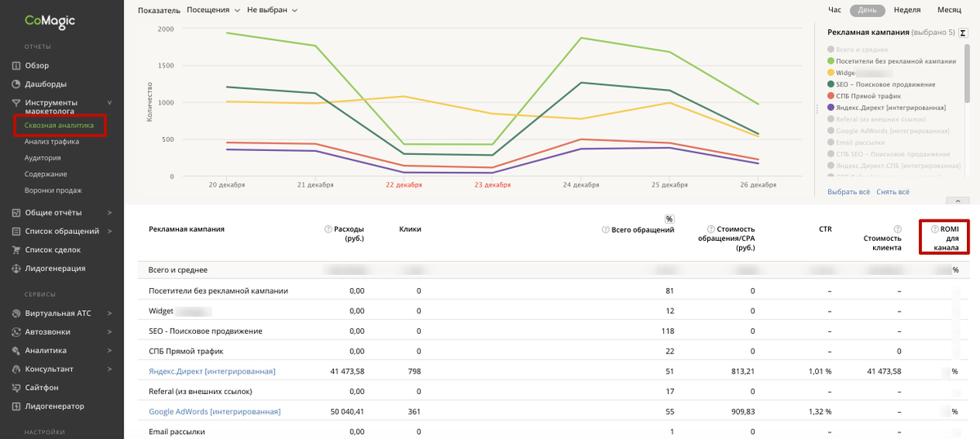The width and height of the screenshot is (980, 439).
Task: Sort by Рекламная кампания column header
Action: [x=186, y=229]
